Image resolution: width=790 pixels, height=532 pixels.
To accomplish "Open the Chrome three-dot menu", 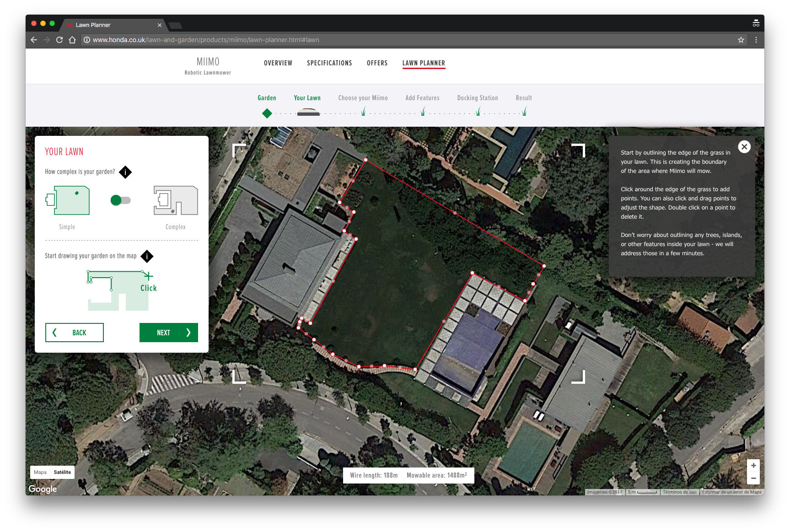I will (756, 40).
